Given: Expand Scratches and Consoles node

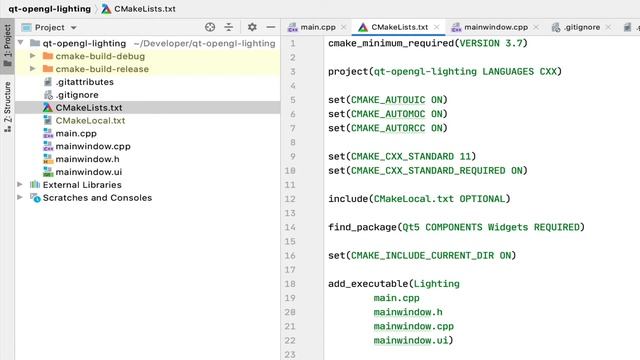Looking at the screenshot, I should 20,198.
